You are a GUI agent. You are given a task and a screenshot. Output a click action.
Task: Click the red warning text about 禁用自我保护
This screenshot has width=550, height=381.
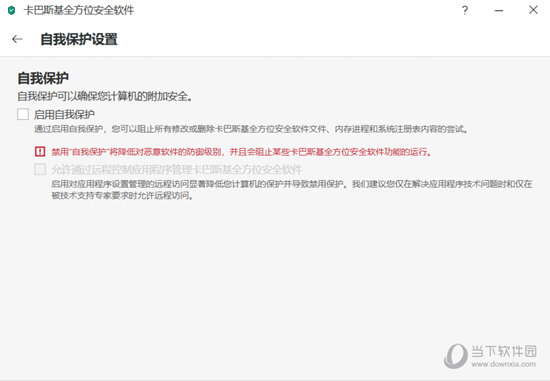(x=242, y=152)
